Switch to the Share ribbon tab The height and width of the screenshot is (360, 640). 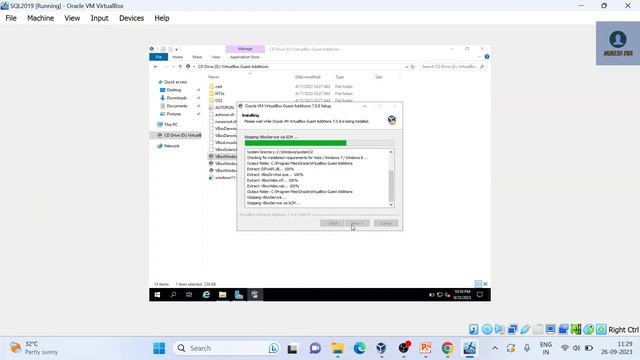click(197, 57)
